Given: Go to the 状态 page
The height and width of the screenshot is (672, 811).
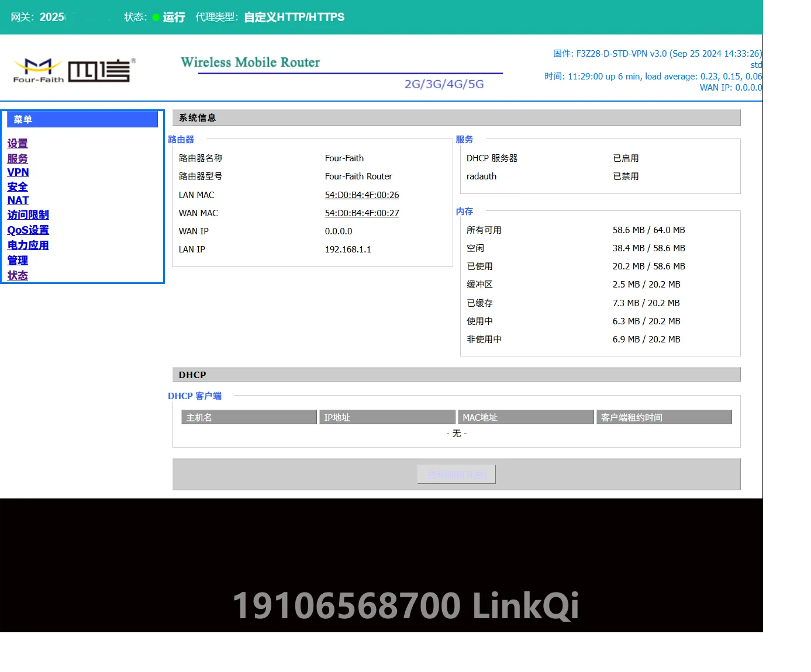Looking at the screenshot, I should pyautogui.click(x=18, y=275).
